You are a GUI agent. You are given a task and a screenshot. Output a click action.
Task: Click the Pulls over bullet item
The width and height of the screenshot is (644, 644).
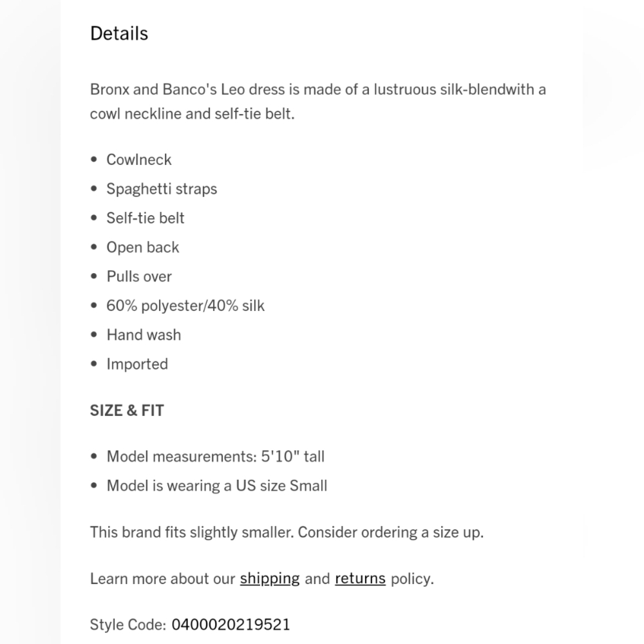(139, 276)
